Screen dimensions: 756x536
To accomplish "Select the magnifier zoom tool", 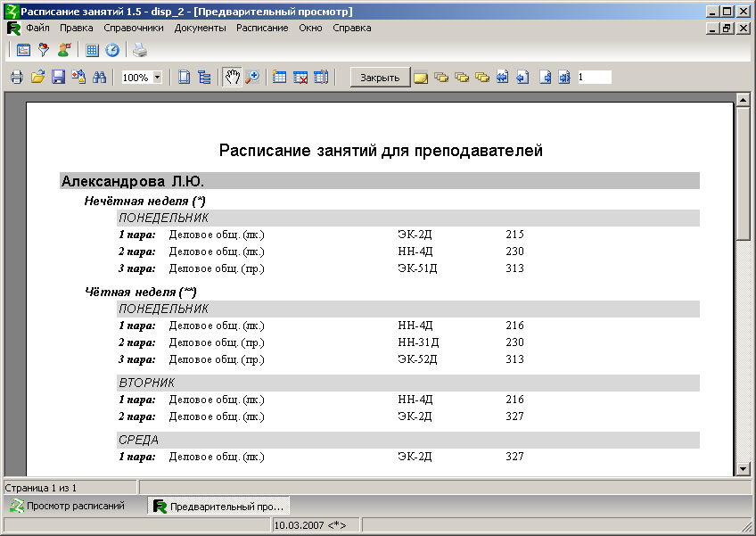I will (x=252, y=78).
